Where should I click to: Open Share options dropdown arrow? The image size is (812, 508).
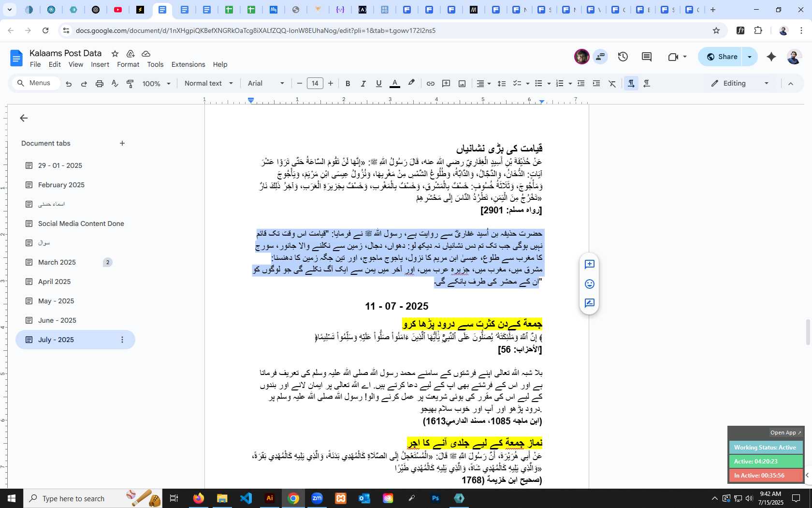click(750, 57)
